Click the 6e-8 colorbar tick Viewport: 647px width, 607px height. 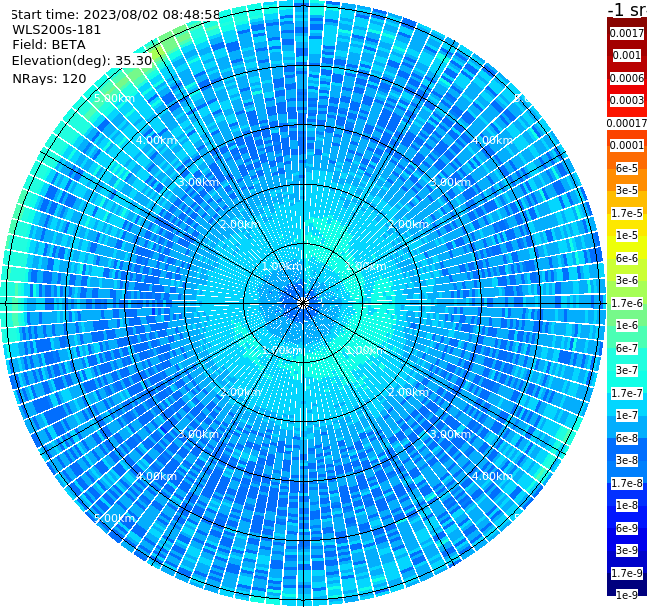tap(627, 438)
